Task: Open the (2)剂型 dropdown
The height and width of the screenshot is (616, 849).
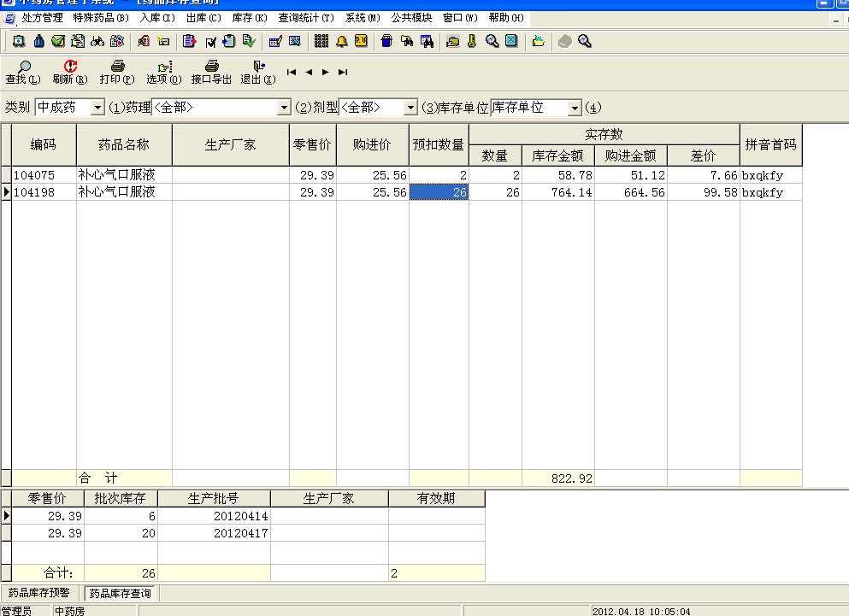Action: tap(411, 108)
